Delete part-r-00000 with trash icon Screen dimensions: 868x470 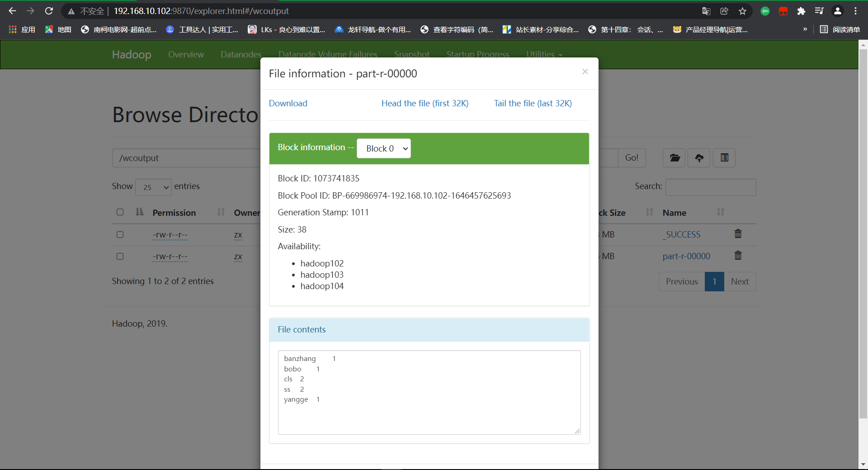pyautogui.click(x=738, y=256)
